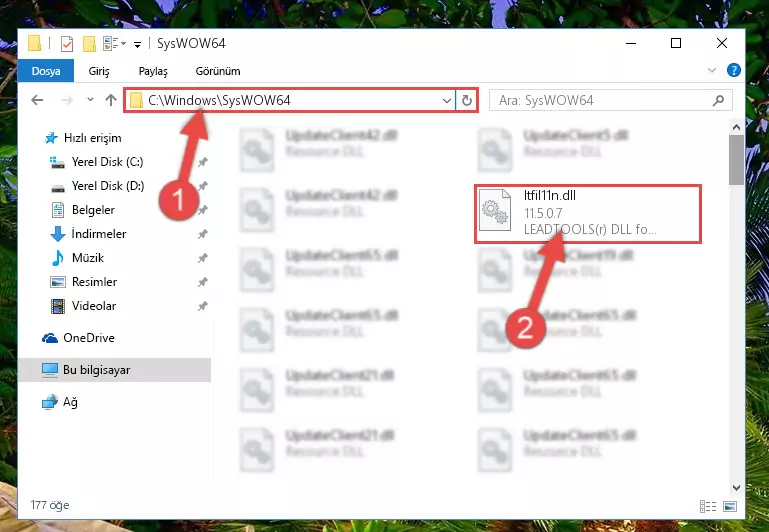Select Ağ network in the sidebar
Viewport: 769px width, 532px height.
tap(60, 402)
